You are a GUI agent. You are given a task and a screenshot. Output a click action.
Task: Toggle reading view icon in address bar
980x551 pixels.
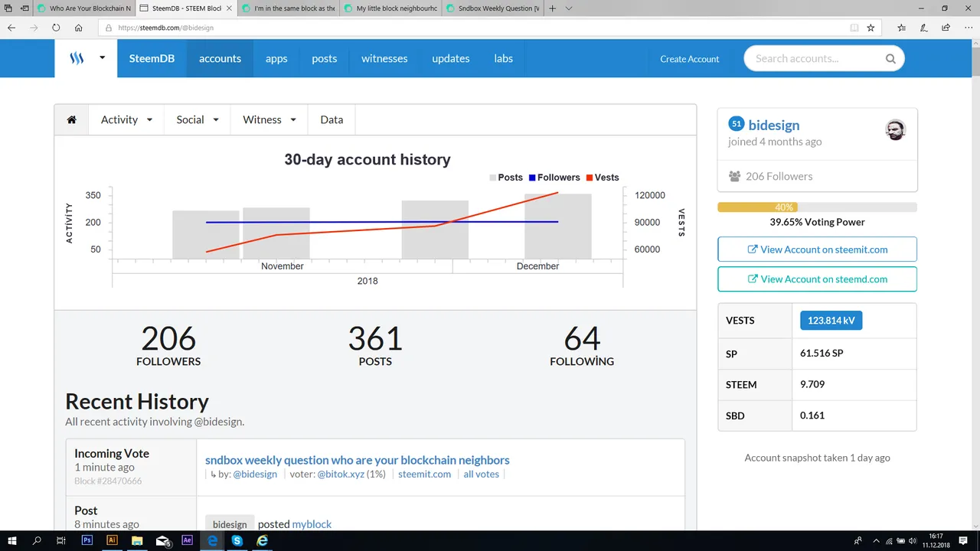point(854,28)
